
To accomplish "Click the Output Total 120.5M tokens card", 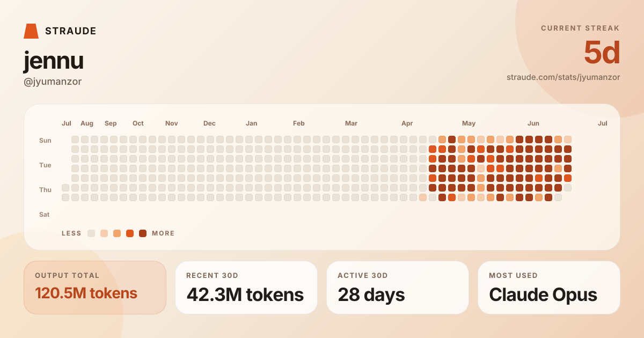I will click(x=95, y=288).
